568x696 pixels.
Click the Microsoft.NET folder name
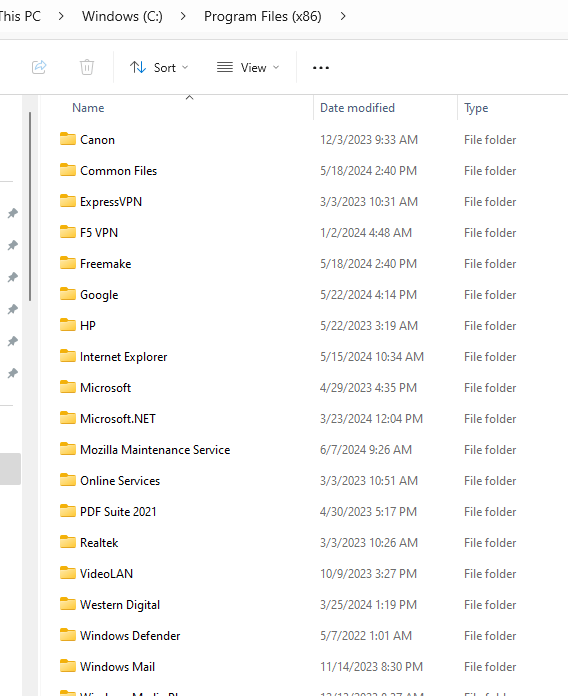pyautogui.click(x=118, y=419)
